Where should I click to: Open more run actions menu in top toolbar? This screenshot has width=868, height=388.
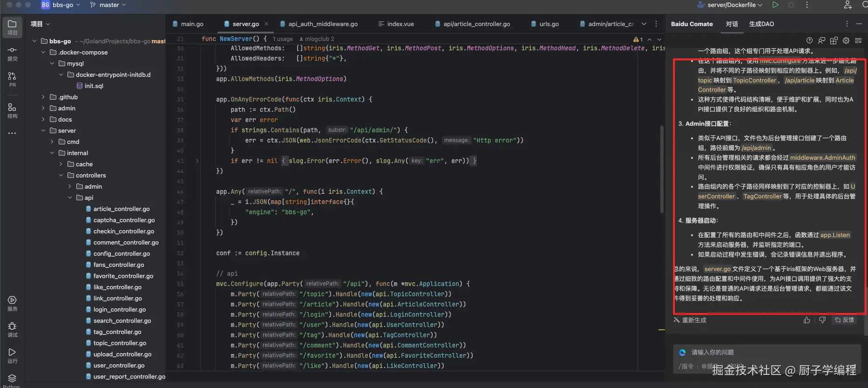click(807, 5)
